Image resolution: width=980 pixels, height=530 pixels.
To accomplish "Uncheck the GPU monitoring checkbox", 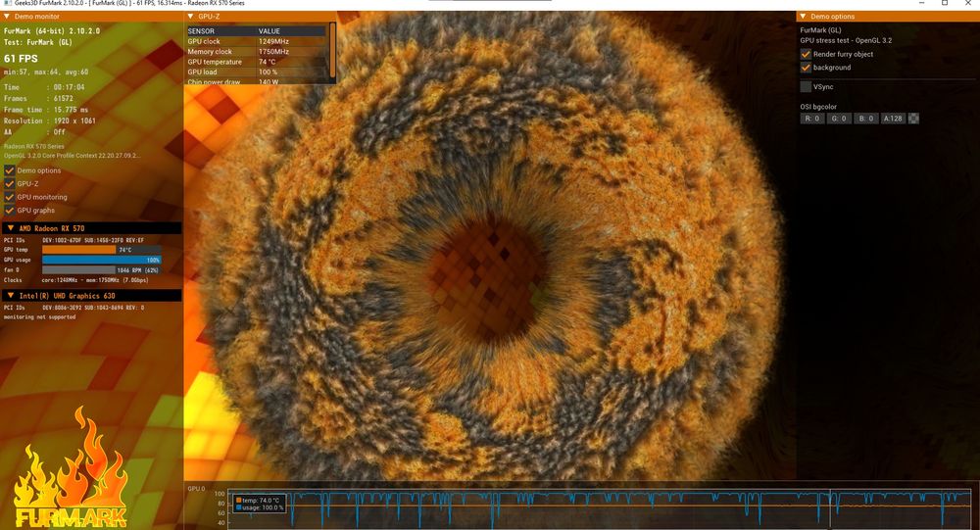I will pyautogui.click(x=10, y=197).
